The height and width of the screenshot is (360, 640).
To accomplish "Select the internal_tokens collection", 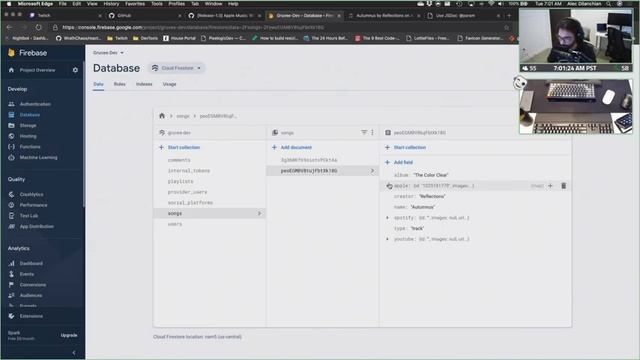I will point(189,171).
